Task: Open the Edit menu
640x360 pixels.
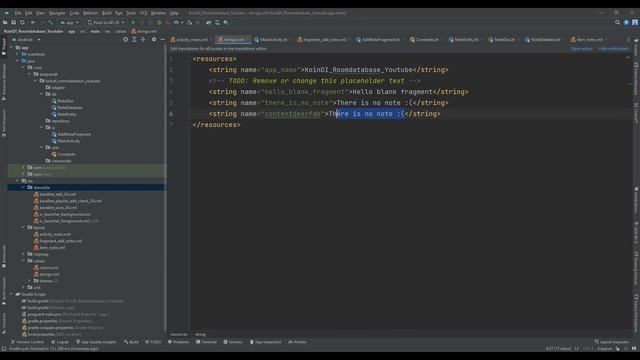Action: [29, 13]
